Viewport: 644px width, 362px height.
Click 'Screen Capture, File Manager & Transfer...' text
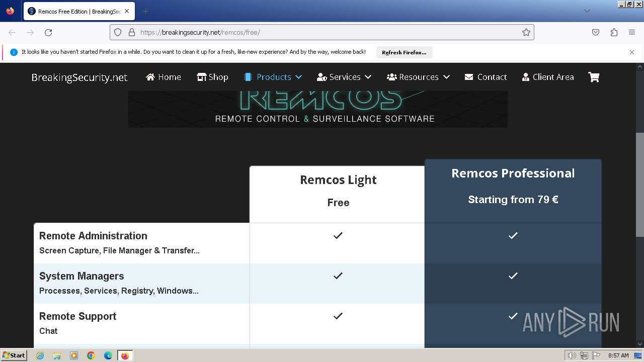point(119,250)
